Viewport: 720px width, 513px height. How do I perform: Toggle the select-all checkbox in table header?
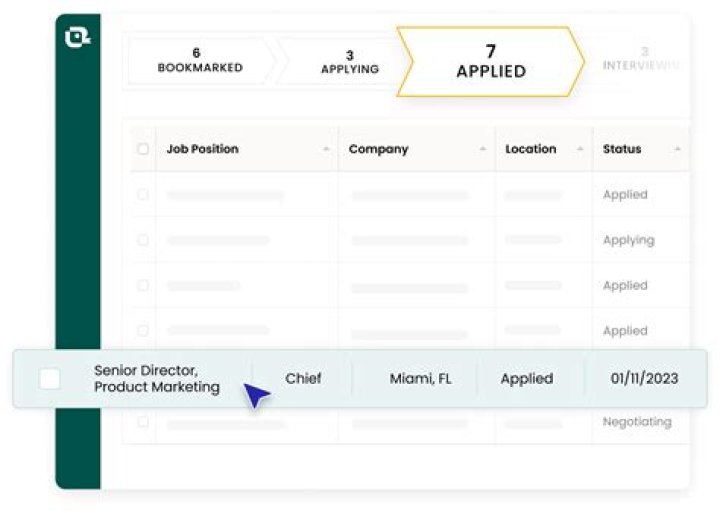[x=143, y=149]
